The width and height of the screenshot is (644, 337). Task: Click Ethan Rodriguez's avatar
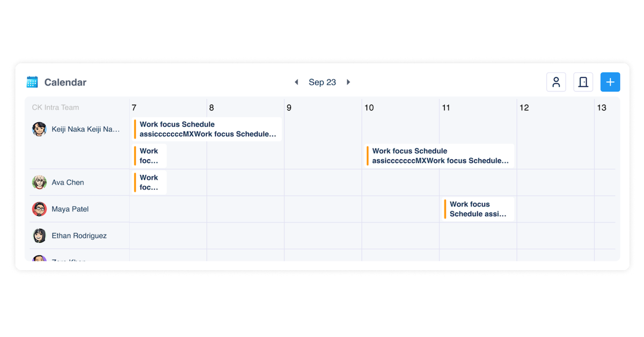point(39,236)
